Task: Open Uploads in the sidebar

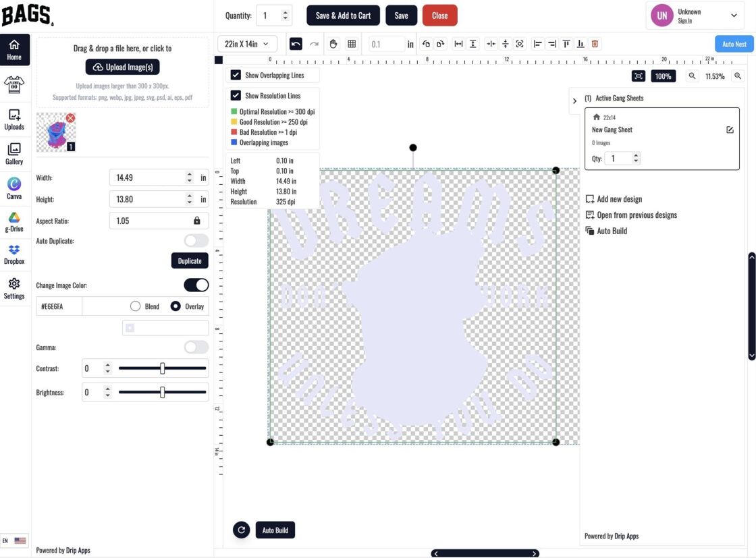Action: point(14,119)
